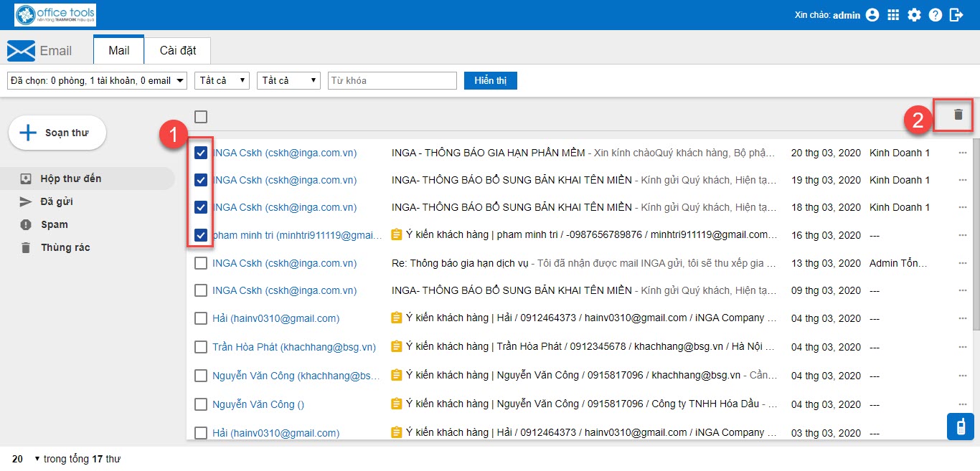
Task: Uncheck the 20 thg 03 INGA Cskh mail
Action: tap(201, 153)
